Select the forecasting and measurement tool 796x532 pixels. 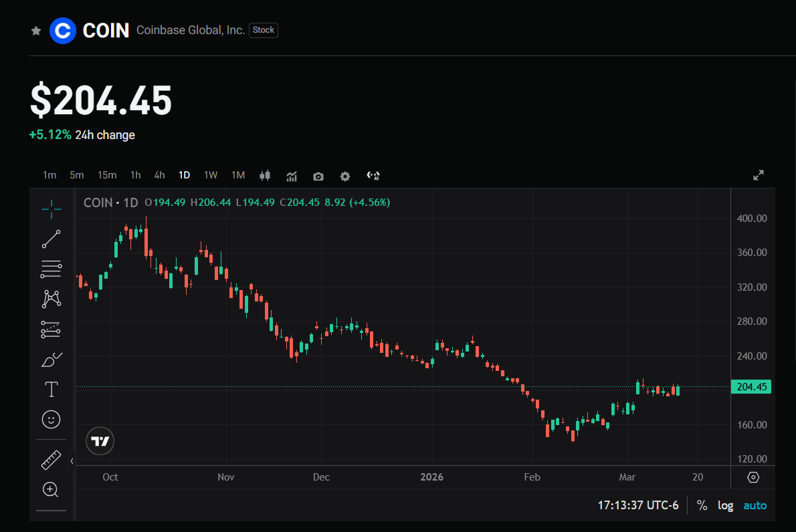pos(51,329)
